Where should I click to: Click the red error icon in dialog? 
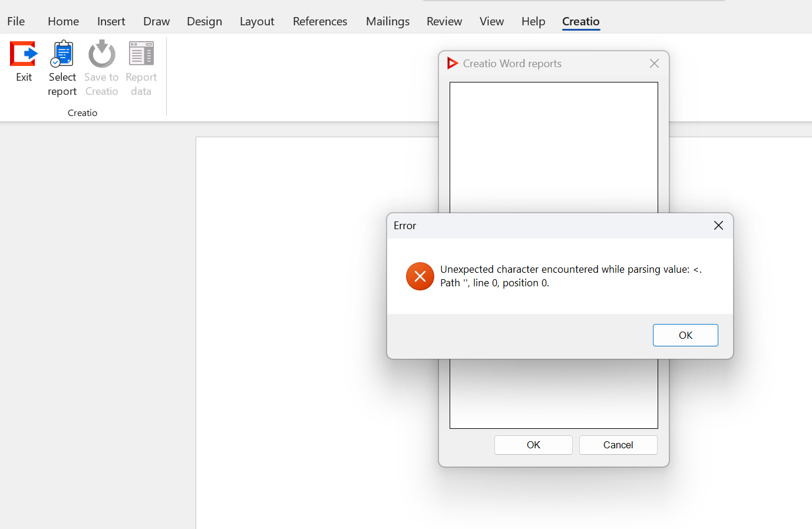[420, 276]
